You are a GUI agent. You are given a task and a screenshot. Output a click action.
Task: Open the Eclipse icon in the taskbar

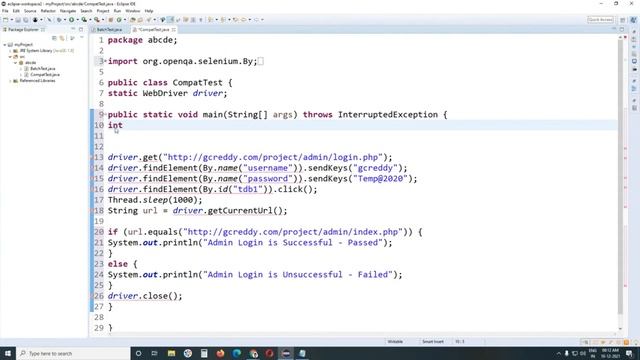(286, 353)
